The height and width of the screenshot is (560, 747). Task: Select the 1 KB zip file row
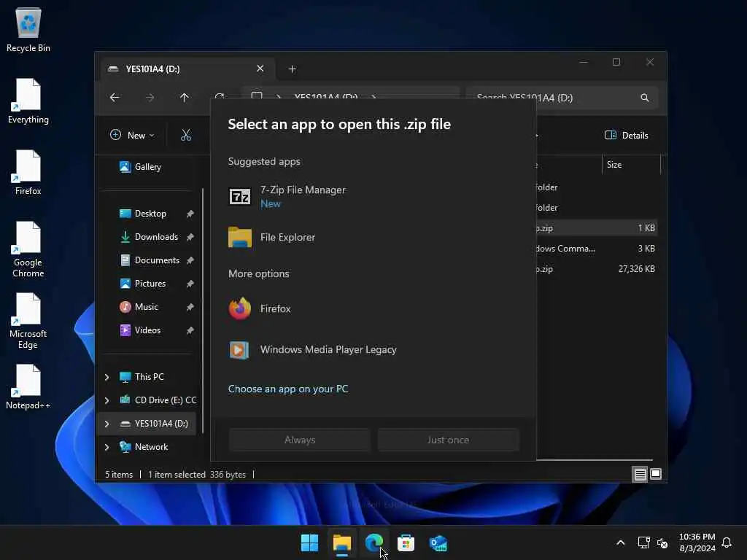click(x=596, y=228)
